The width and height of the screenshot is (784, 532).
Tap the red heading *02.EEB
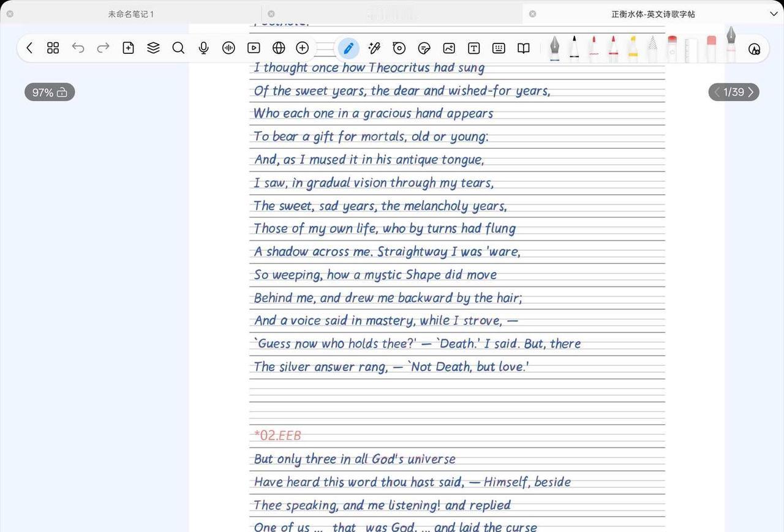(x=277, y=435)
